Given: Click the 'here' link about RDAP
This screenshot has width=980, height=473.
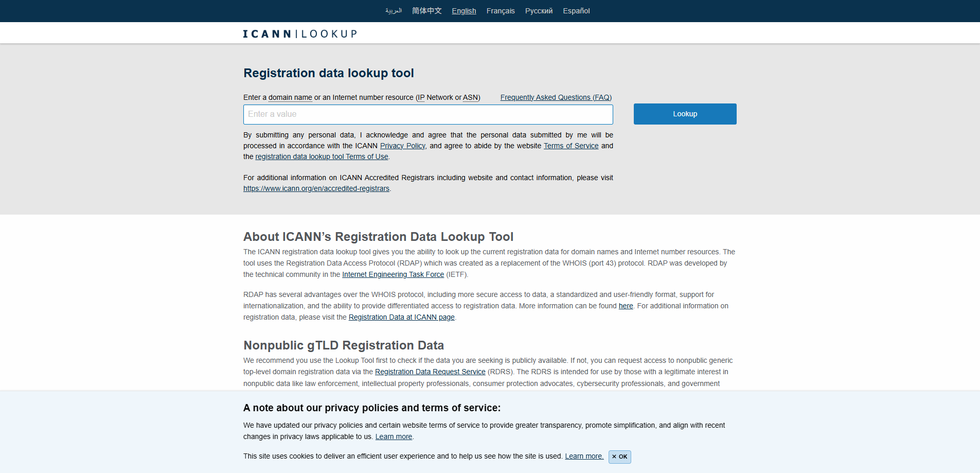Looking at the screenshot, I should click(x=626, y=306).
